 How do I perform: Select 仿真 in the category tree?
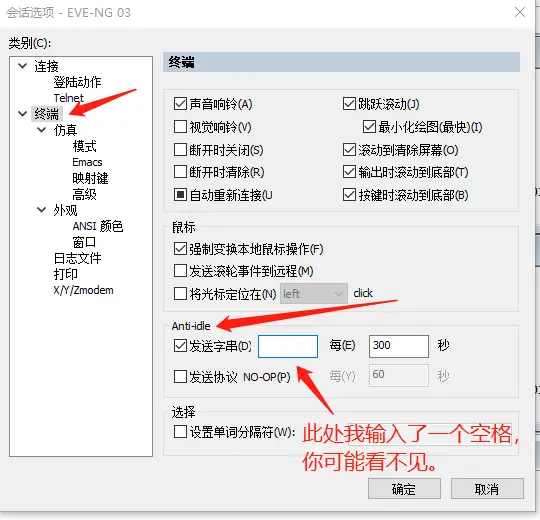65,130
